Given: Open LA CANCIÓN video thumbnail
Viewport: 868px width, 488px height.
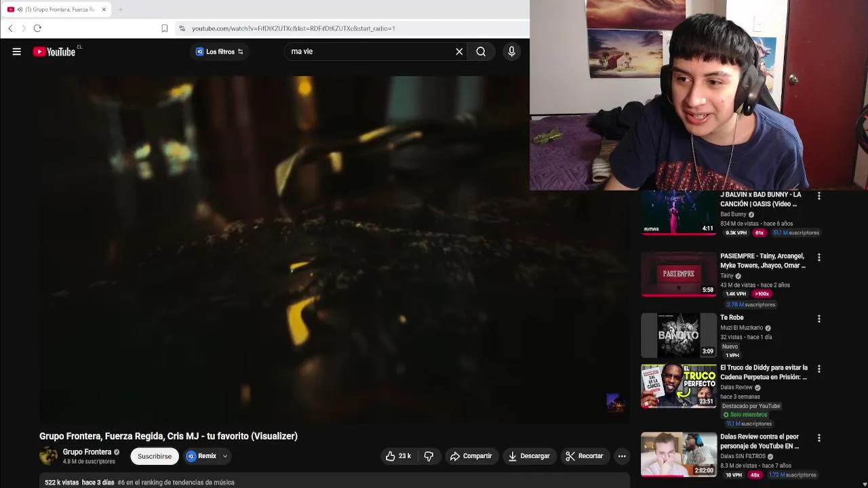Looking at the screenshot, I should (x=679, y=213).
